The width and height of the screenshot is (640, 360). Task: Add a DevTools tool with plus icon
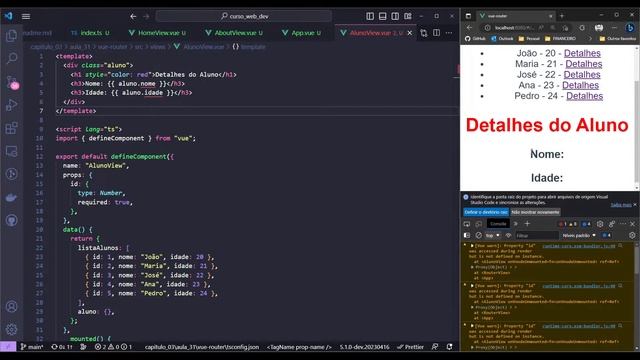[x=527, y=224]
